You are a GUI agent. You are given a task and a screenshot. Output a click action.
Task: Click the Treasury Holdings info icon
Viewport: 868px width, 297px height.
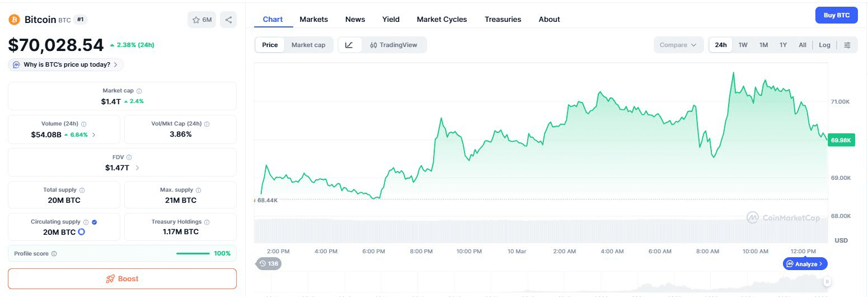click(207, 222)
